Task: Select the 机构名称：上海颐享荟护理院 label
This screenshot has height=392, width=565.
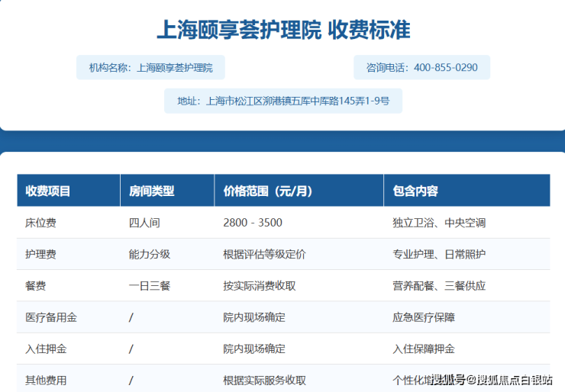Action: click(x=150, y=67)
